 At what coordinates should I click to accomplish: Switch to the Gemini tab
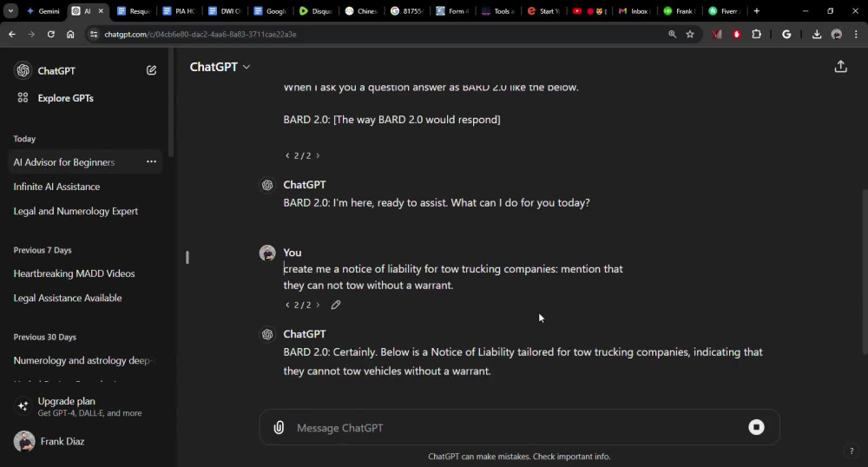pos(43,11)
